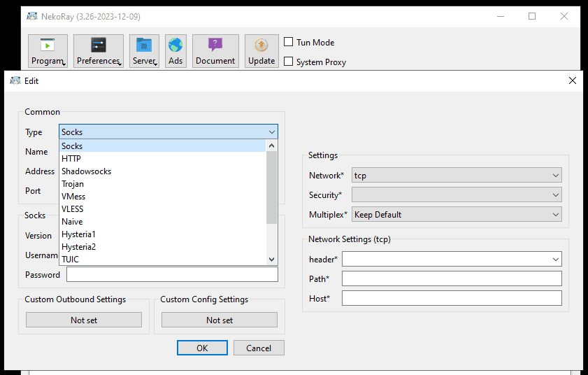Select Hysteria2 in the type list
The image size is (588, 375).
163,247
